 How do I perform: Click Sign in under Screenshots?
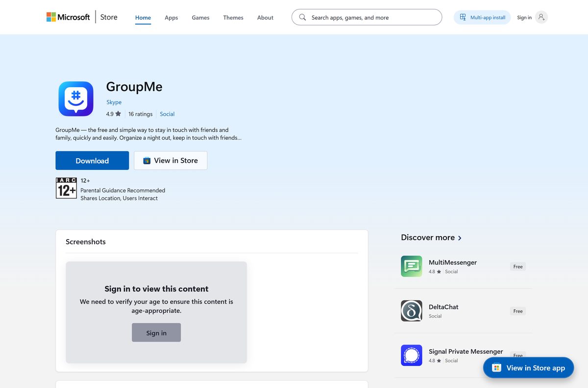(x=156, y=333)
